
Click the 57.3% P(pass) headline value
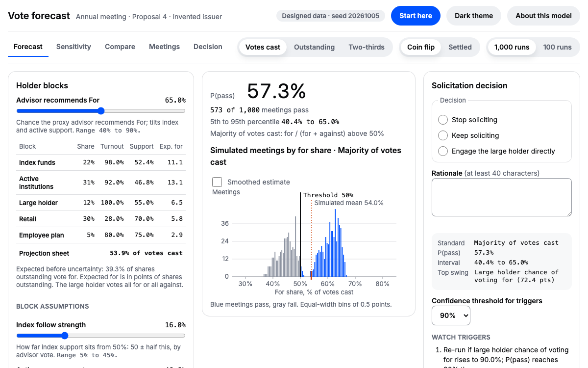point(276,91)
